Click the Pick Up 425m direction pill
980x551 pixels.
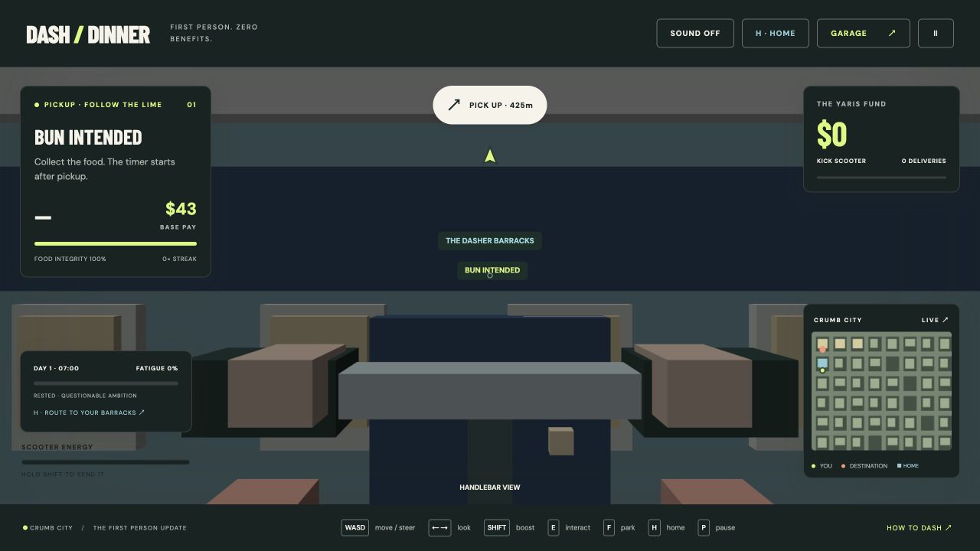(x=490, y=105)
